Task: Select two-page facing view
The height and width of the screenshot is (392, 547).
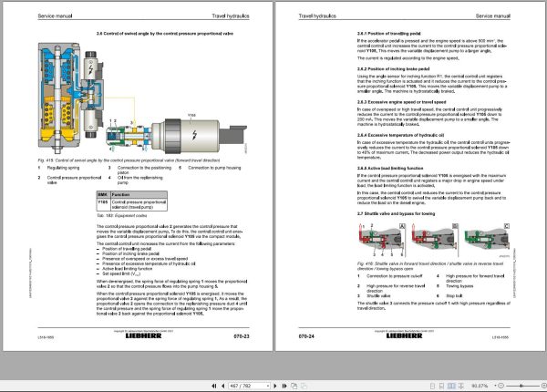Action: (451, 386)
